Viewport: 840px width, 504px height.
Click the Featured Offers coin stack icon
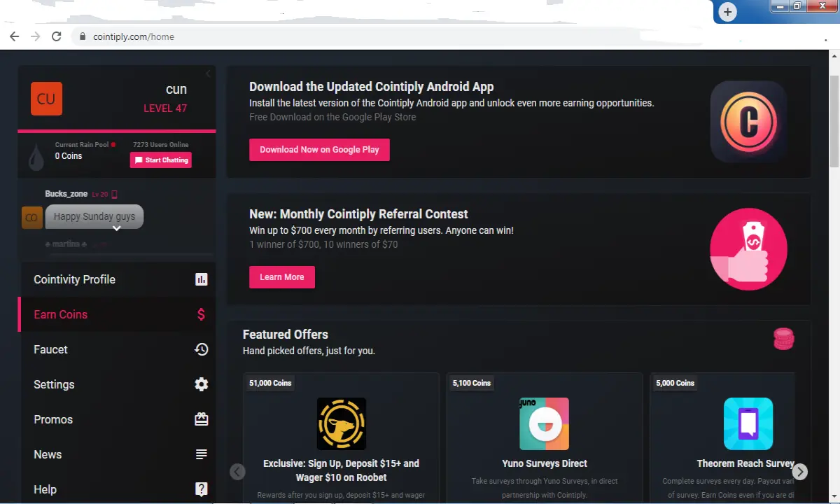pyautogui.click(x=784, y=339)
